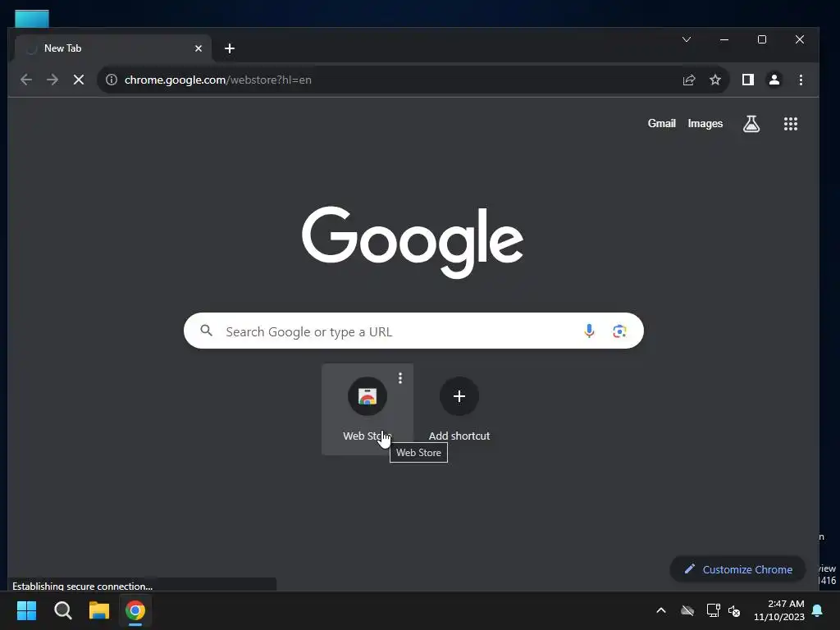Search by image with Google Lens

pyautogui.click(x=620, y=331)
